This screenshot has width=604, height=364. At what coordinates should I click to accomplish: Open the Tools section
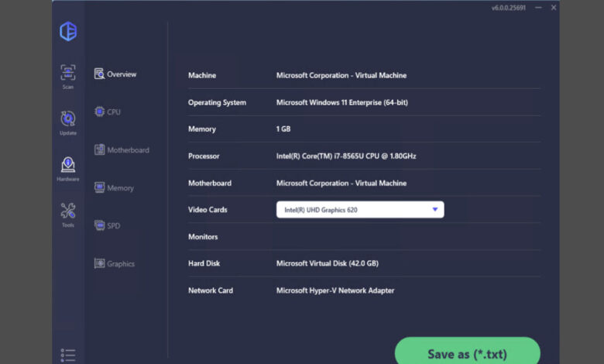(x=68, y=215)
